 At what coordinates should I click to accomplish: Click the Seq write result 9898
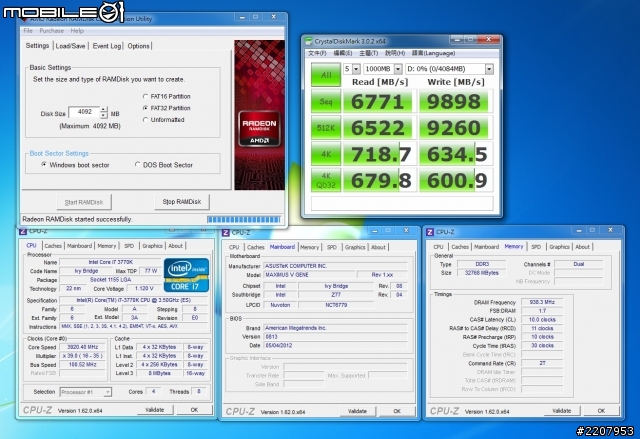[456, 101]
